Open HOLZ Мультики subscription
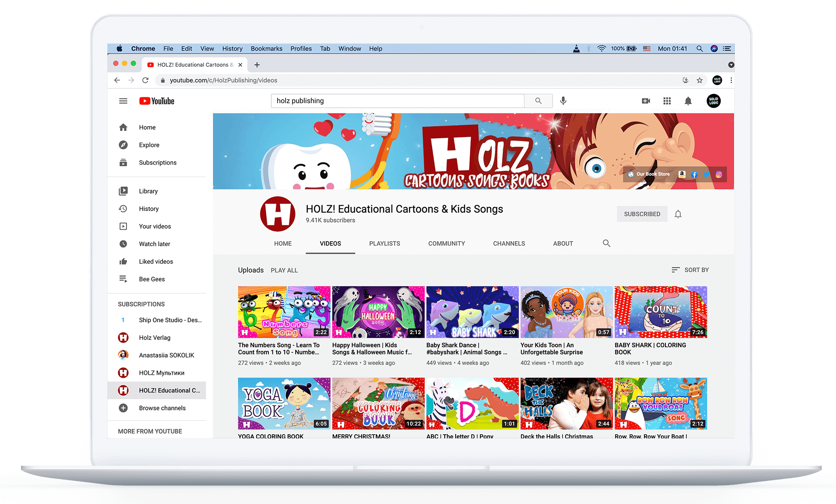 [x=157, y=372]
